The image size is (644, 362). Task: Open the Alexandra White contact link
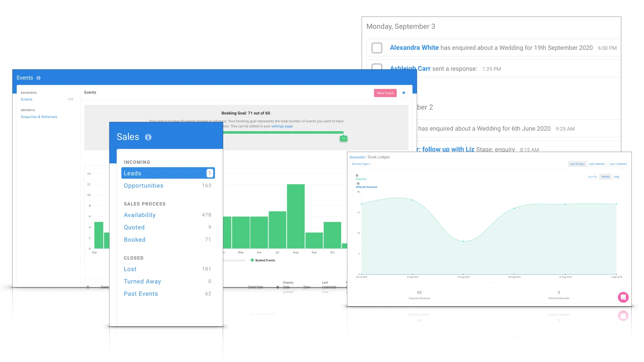[414, 48]
